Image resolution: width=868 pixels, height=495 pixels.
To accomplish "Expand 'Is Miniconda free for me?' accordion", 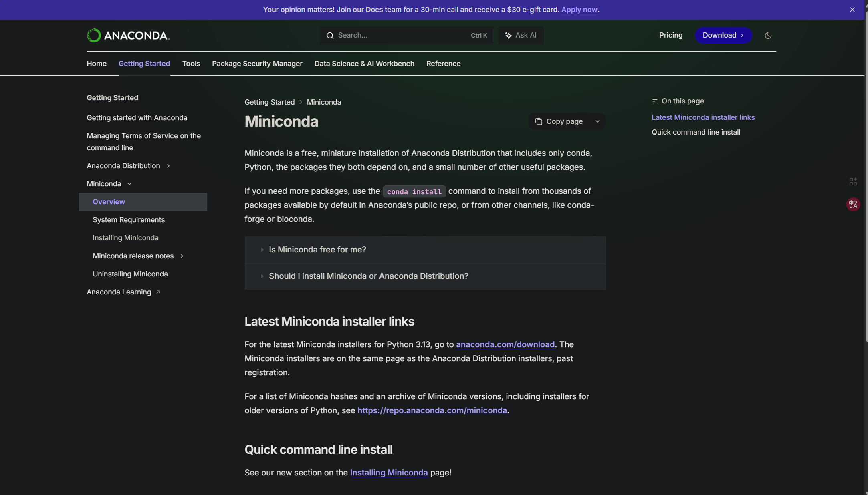I will coord(425,250).
